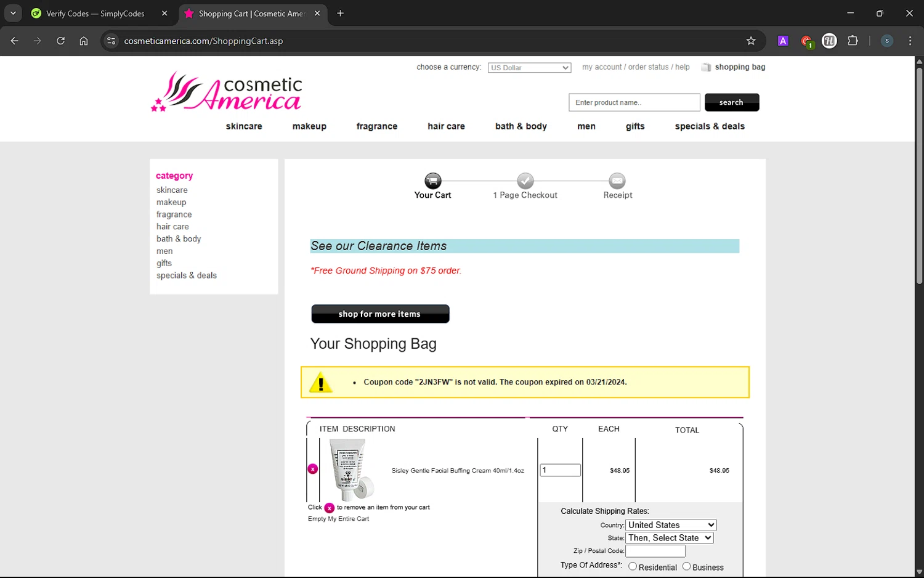The image size is (924, 578).
Task: Open the gifts nav menu
Action: 635,126
